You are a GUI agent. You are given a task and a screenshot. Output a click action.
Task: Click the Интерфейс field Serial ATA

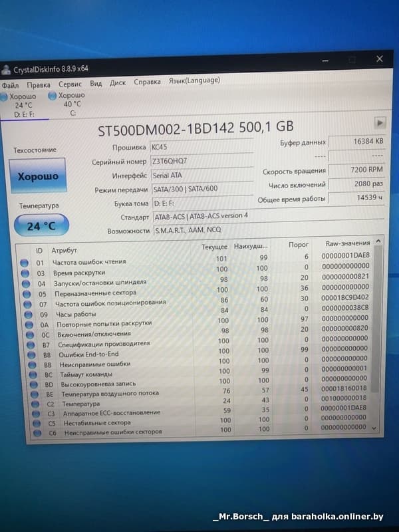coord(203,175)
